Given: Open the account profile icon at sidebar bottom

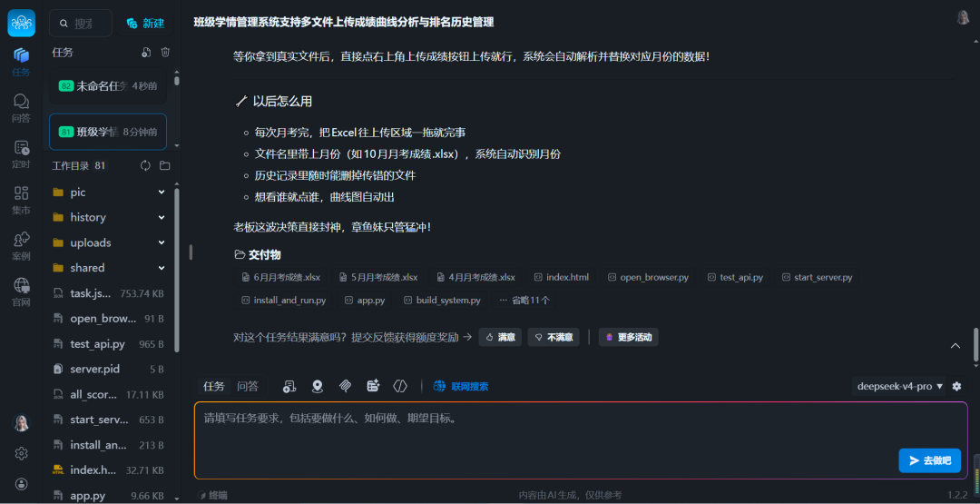Looking at the screenshot, I should point(21,483).
